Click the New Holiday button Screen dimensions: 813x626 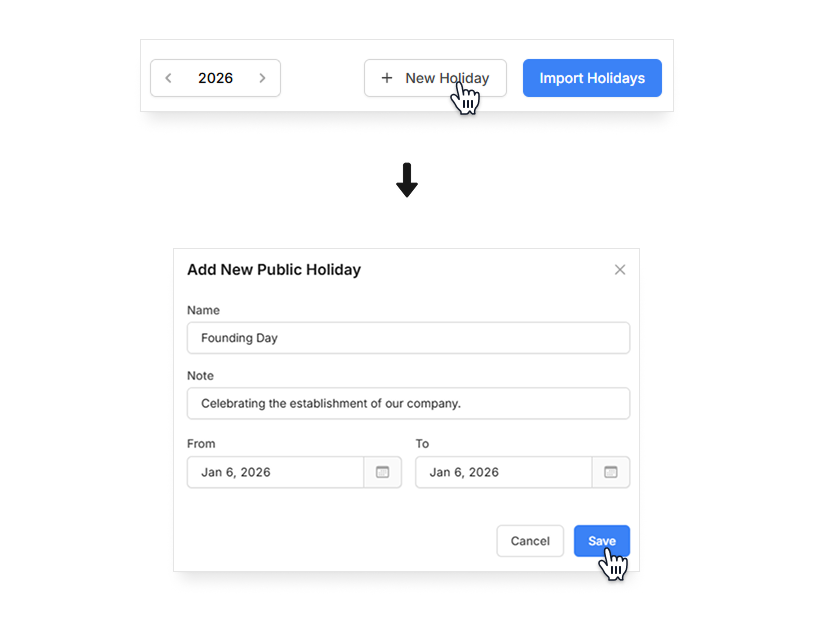[x=435, y=77]
